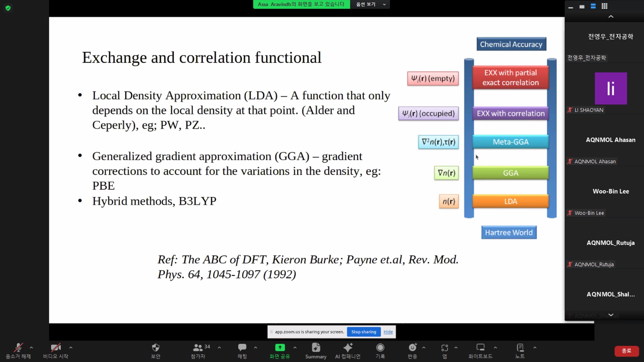Click the 'Hybrid methods, B3LYP' bullet text
Image resolution: width=644 pixels, height=362 pixels.
154,201
